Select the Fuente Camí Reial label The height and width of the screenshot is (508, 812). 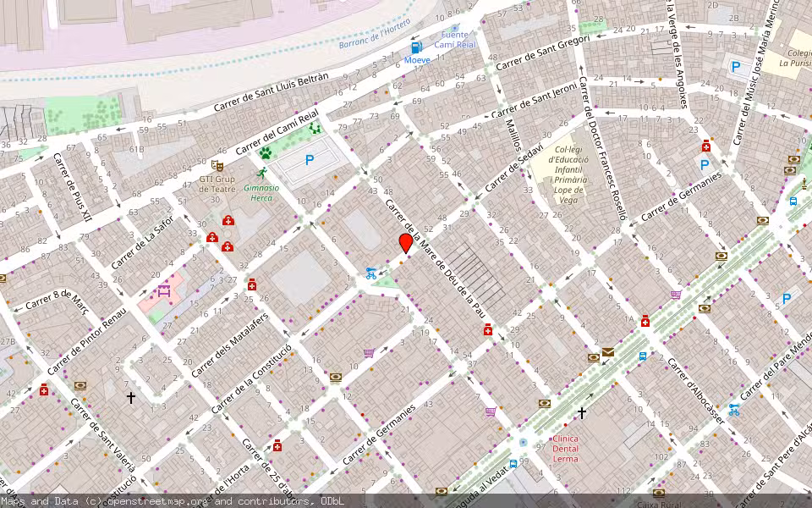click(x=455, y=40)
